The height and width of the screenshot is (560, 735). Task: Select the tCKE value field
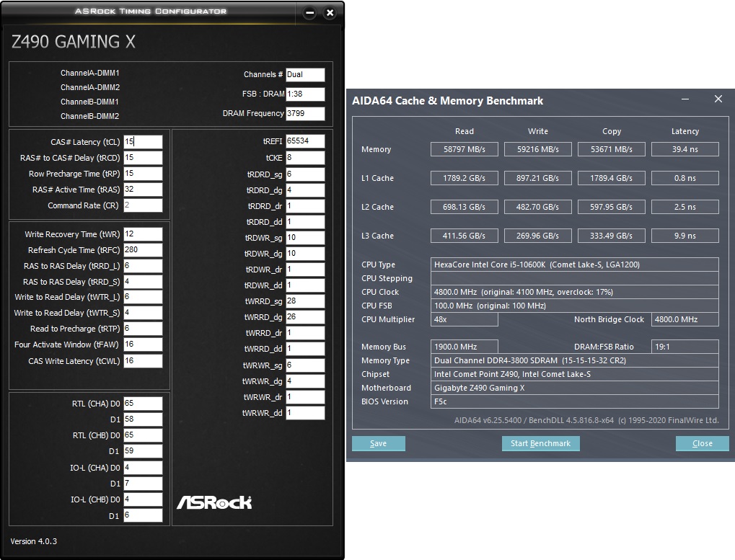pos(305,158)
